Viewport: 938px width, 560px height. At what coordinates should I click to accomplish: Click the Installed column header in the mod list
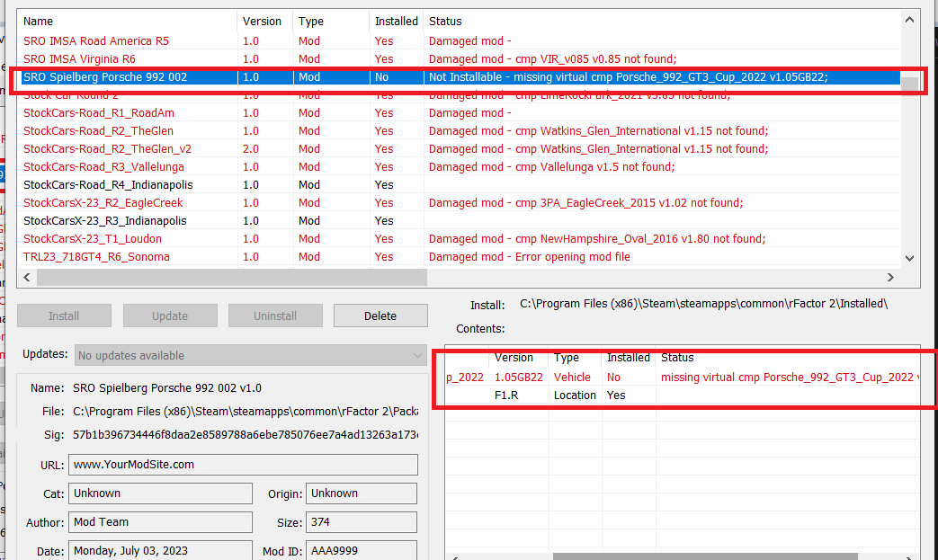[396, 21]
